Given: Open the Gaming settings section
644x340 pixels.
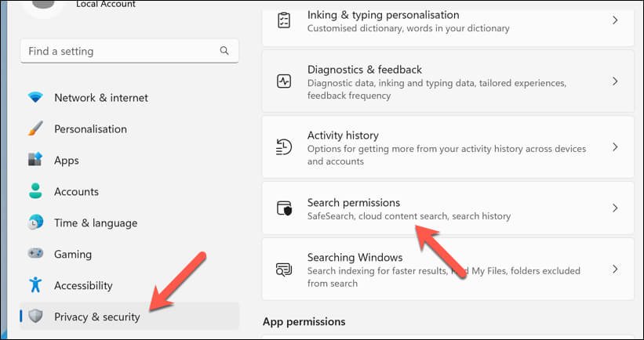Looking at the screenshot, I should (x=73, y=254).
